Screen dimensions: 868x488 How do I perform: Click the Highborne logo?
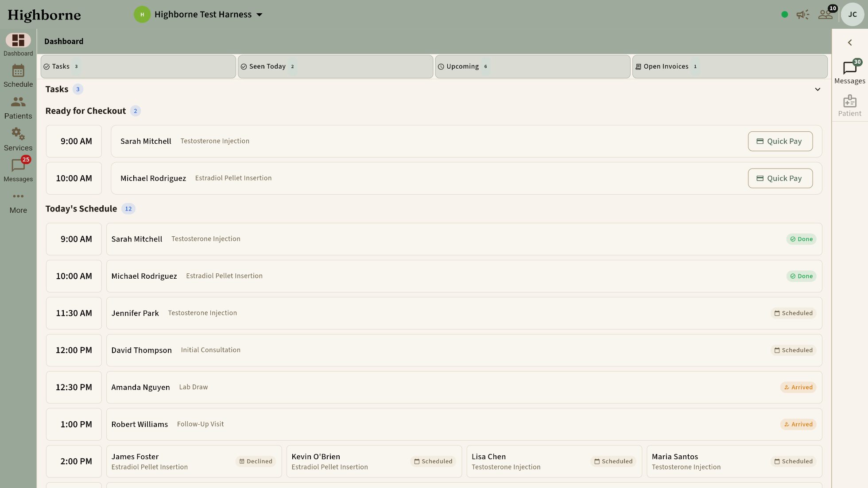tap(44, 15)
